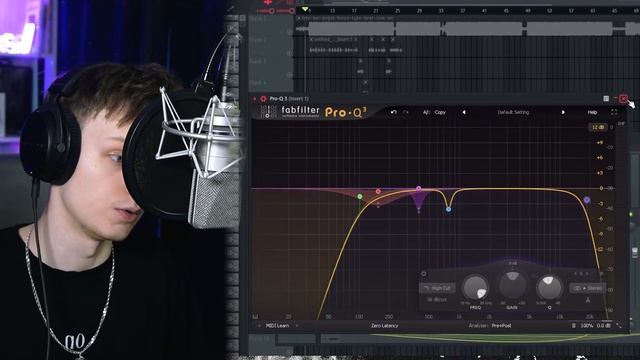Click bar 13 on playlist timeline ruler

tap(332, 11)
